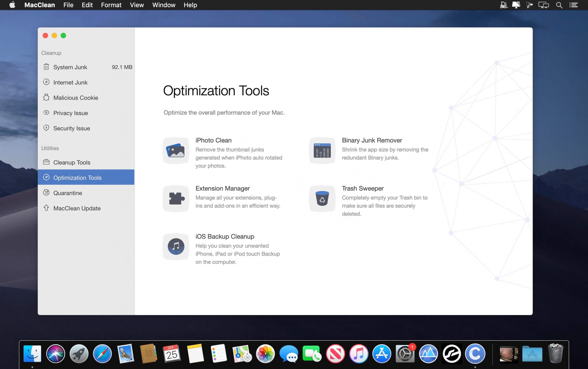
Task: Open System Preferences in the Dock
Action: point(405,354)
